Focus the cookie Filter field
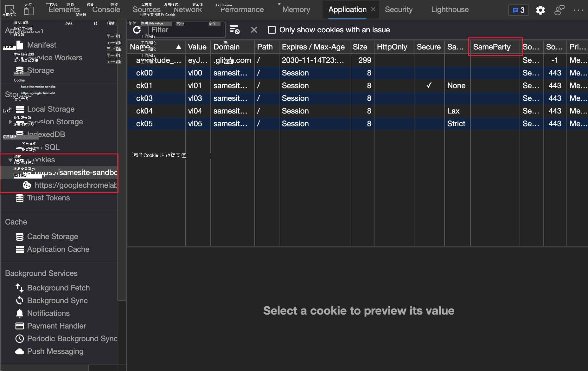This screenshot has width=588, height=371. [x=187, y=30]
